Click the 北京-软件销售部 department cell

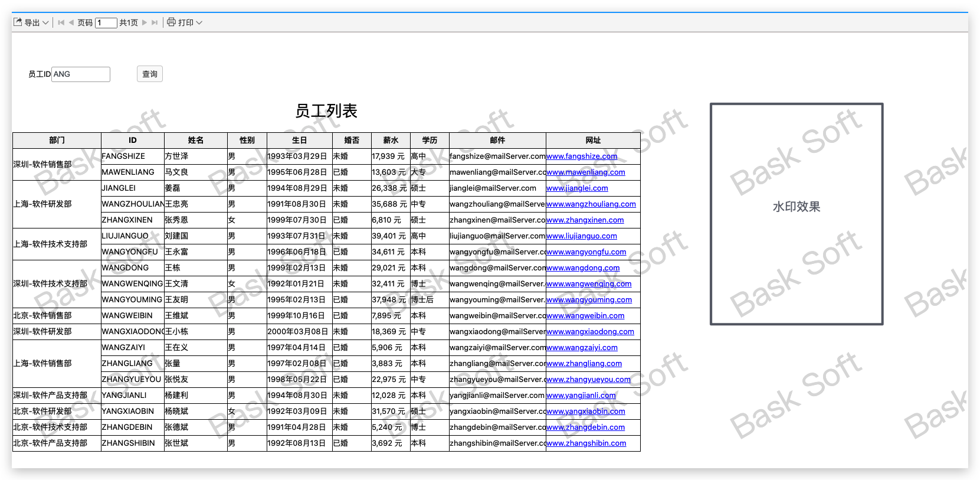point(57,316)
